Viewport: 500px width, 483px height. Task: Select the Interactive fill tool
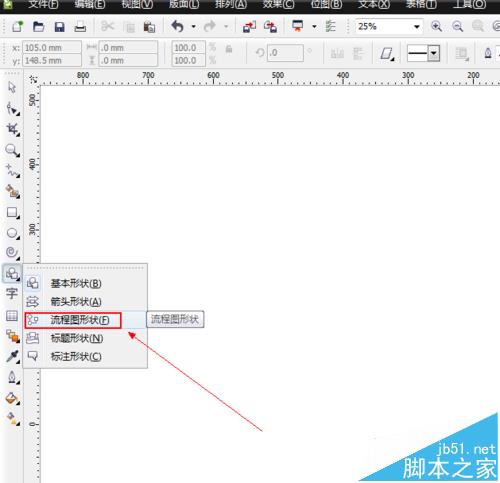coord(13,419)
